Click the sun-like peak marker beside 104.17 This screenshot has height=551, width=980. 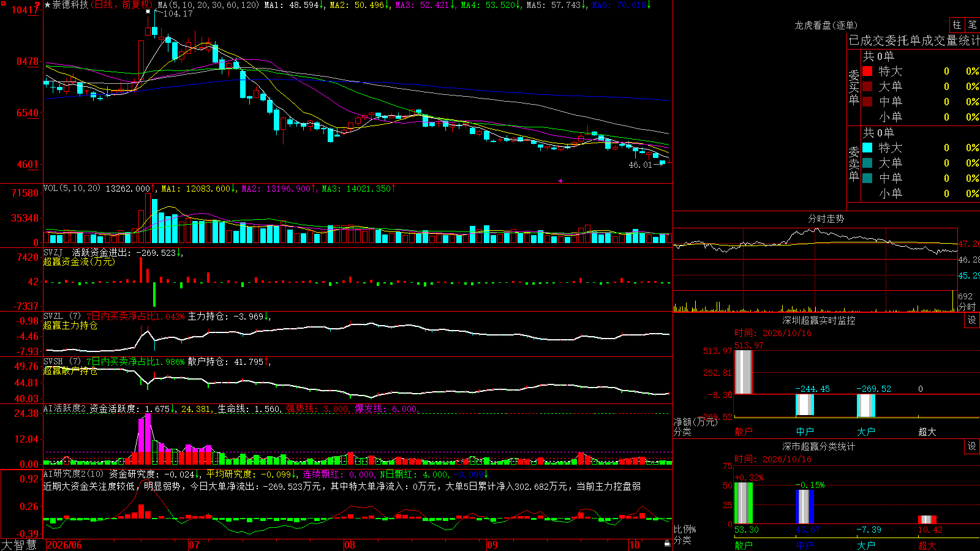coord(148,12)
